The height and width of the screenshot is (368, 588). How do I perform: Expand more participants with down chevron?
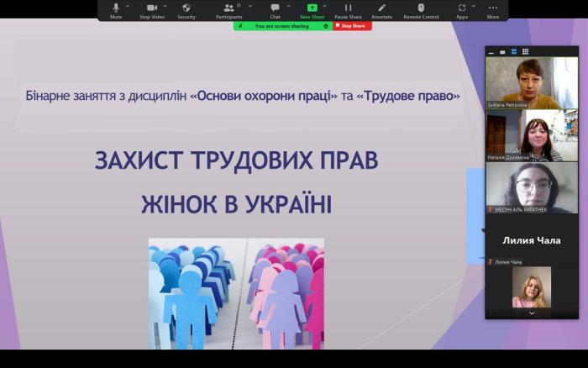click(x=532, y=313)
